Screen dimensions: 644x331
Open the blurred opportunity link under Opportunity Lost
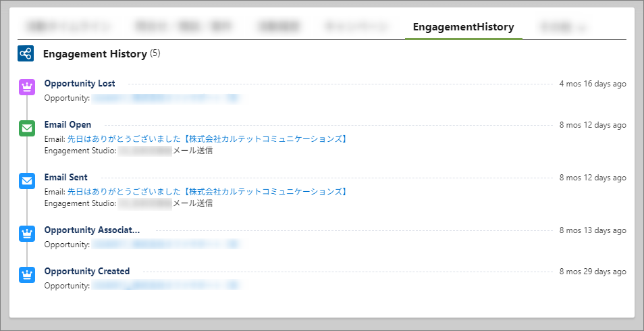click(x=165, y=99)
